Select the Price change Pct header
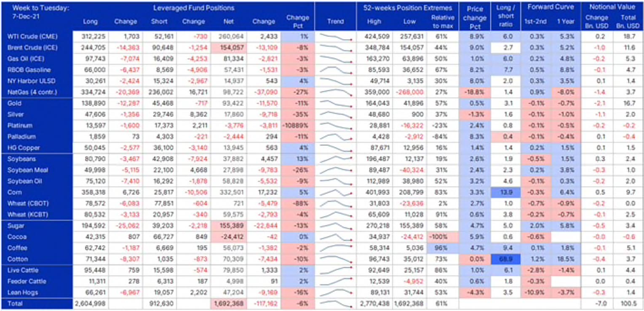644x311 pixels. [x=475, y=16]
